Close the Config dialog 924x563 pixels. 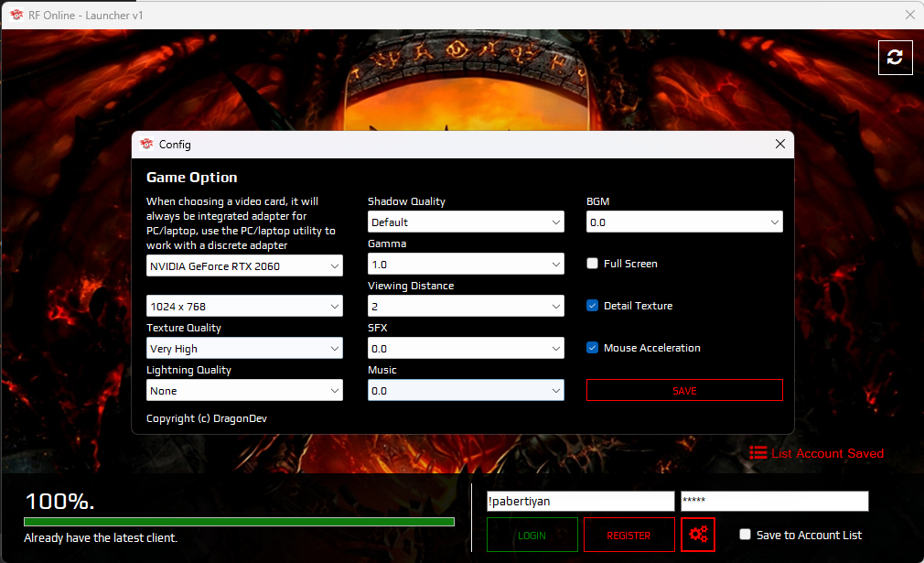point(780,144)
